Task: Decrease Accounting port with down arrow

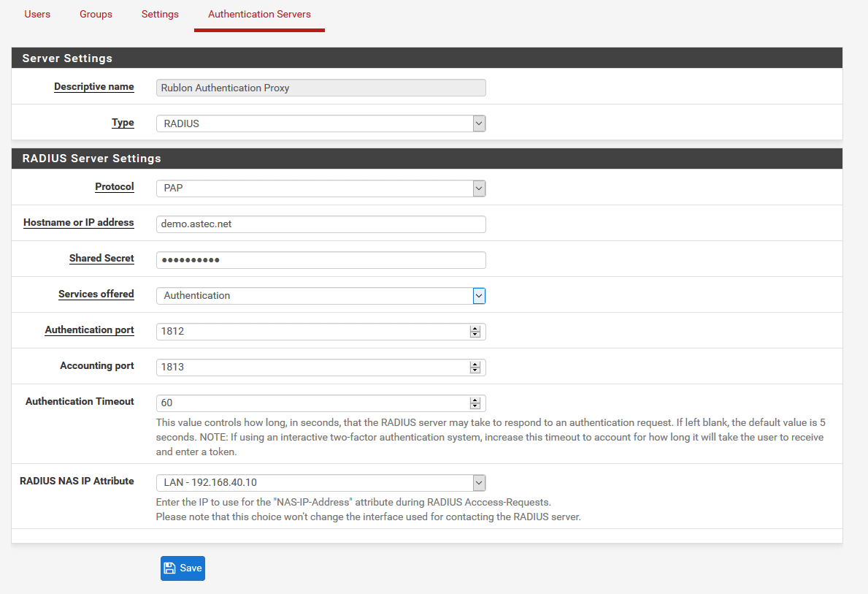Action: (x=475, y=370)
